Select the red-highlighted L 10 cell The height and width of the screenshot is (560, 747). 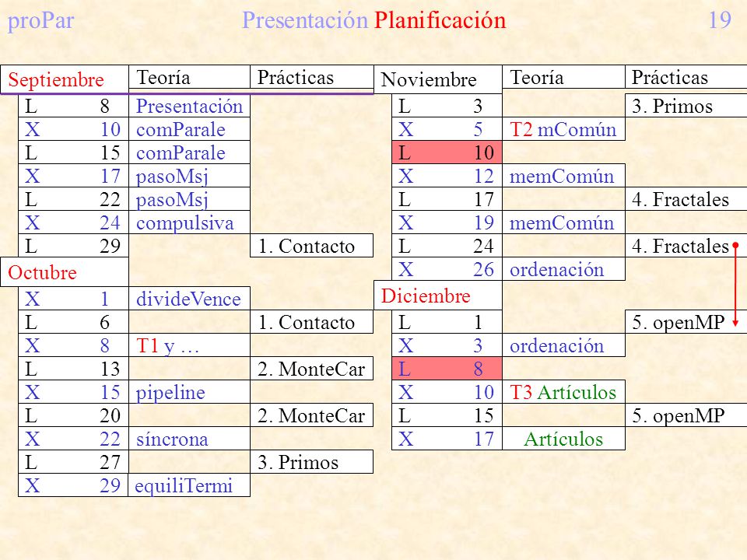point(447,152)
